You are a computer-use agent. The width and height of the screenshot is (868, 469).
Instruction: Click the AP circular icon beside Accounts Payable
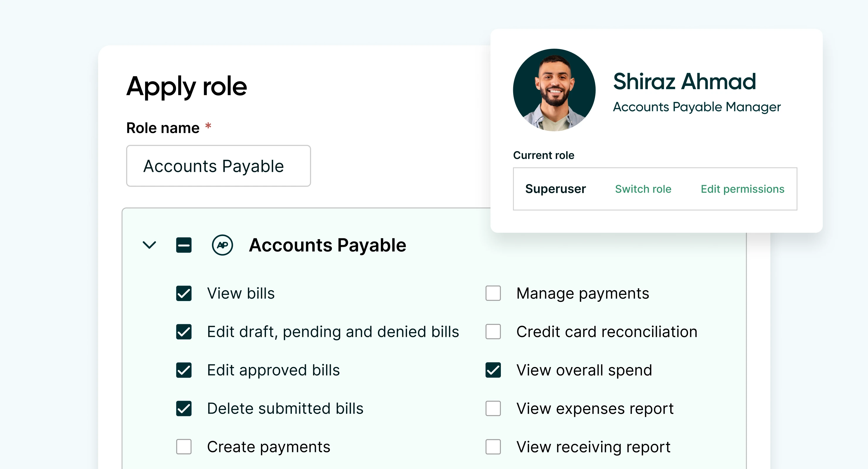coord(222,245)
